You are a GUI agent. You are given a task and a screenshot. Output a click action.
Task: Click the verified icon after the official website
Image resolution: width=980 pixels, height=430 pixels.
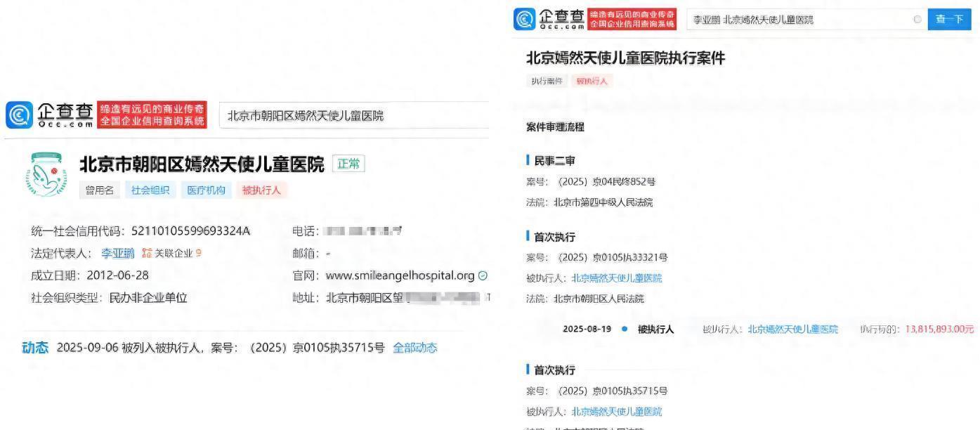[x=483, y=275]
